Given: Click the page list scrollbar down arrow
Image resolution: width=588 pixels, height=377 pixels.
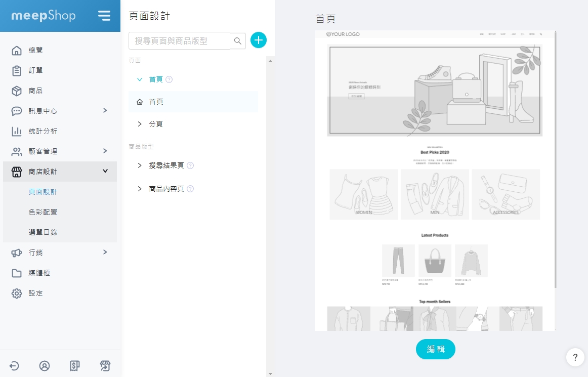Looking at the screenshot, I should (270, 373).
